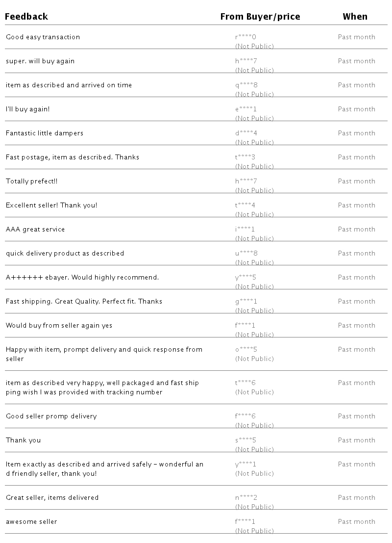Click the "Fantastic little dampers" feedback text
392x543 pixels.
click(45, 133)
